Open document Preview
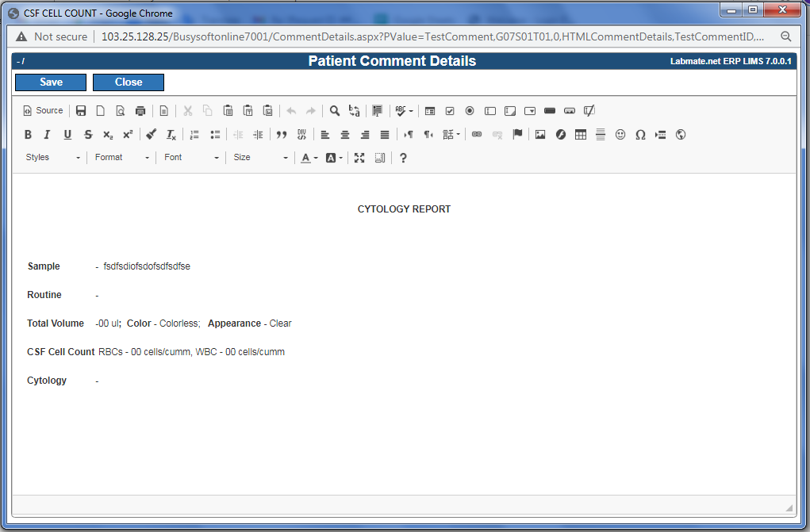Screen dimensions: 810x532 [x=121, y=110]
